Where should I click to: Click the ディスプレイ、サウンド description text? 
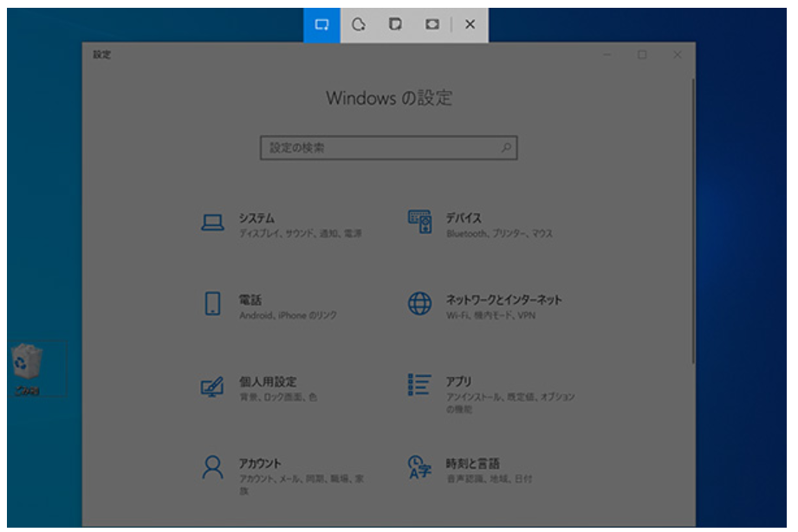click(301, 234)
